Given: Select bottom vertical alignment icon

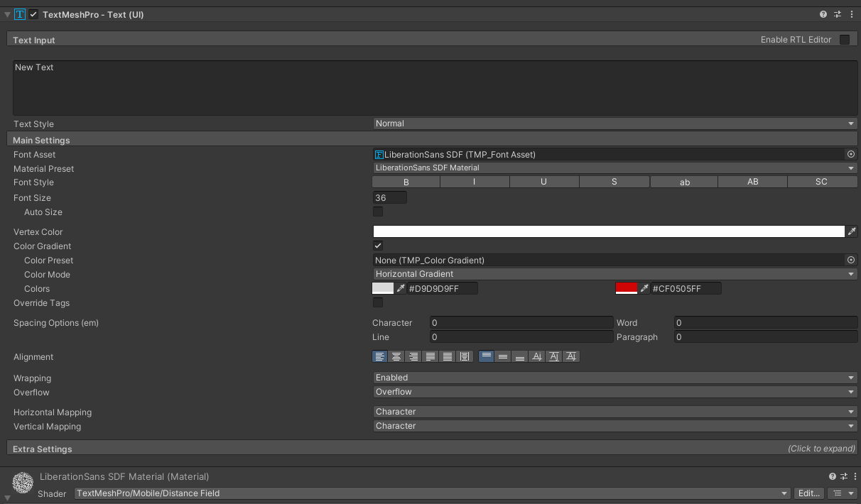Looking at the screenshot, I should tap(520, 356).
